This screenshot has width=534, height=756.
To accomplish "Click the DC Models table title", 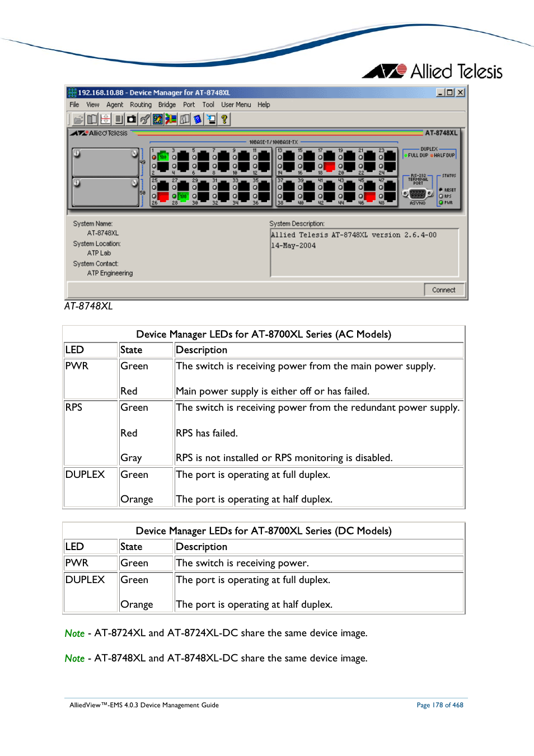I will tap(264, 531).
